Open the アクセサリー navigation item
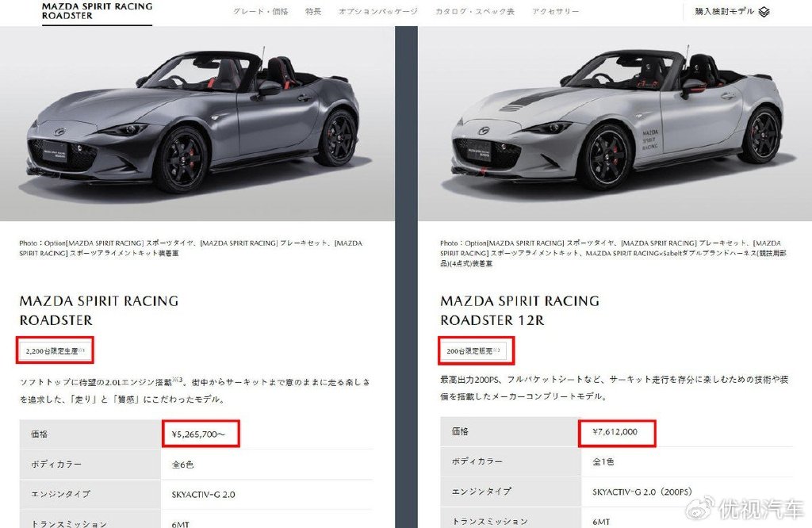812x528 pixels. [x=556, y=11]
